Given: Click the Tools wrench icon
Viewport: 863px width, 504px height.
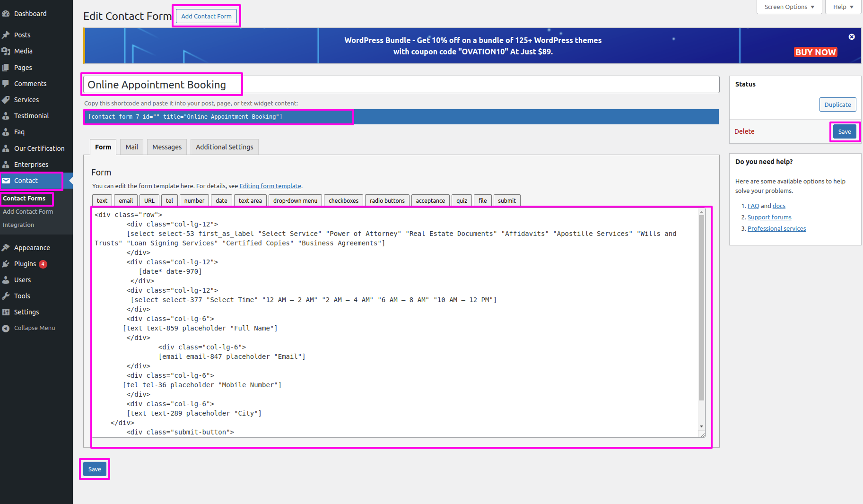Looking at the screenshot, I should [6, 296].
